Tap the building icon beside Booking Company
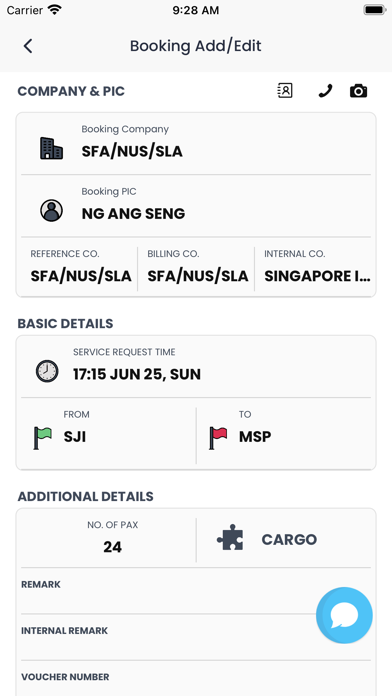 [x=51, y=148]
